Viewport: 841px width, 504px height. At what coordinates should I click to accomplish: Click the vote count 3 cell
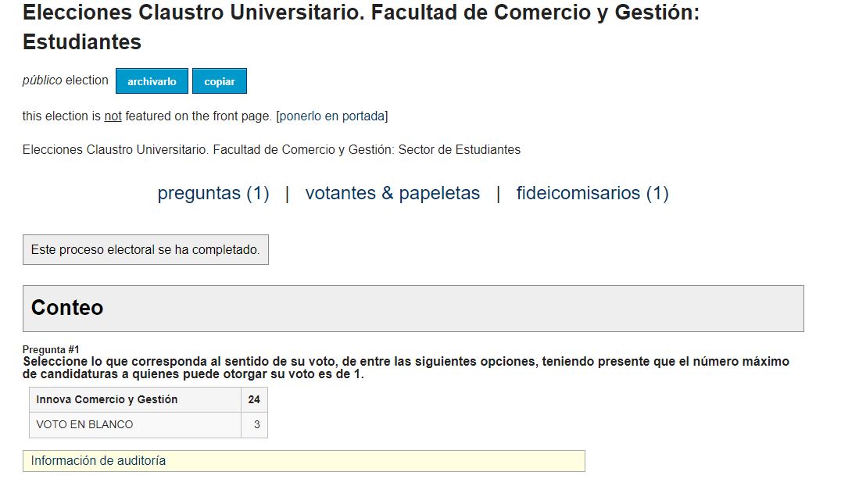[x=254, y=424]
